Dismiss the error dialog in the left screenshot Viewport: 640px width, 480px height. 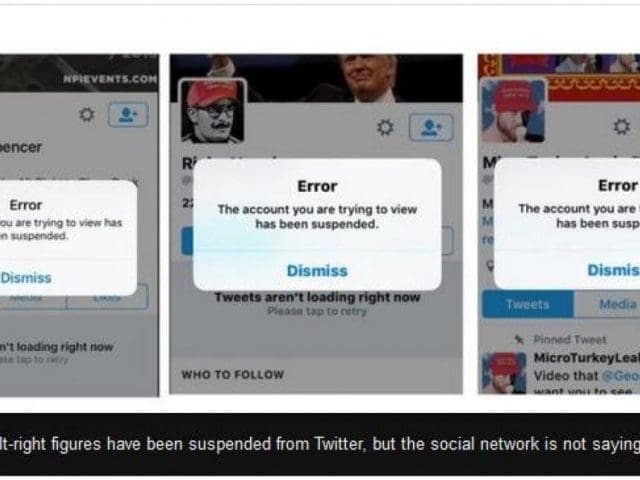(26, 278)
